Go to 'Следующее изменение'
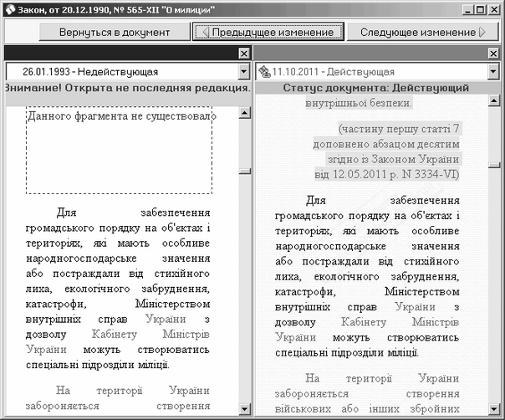This screenshot has height=420, width=505. tap(422, 33)
